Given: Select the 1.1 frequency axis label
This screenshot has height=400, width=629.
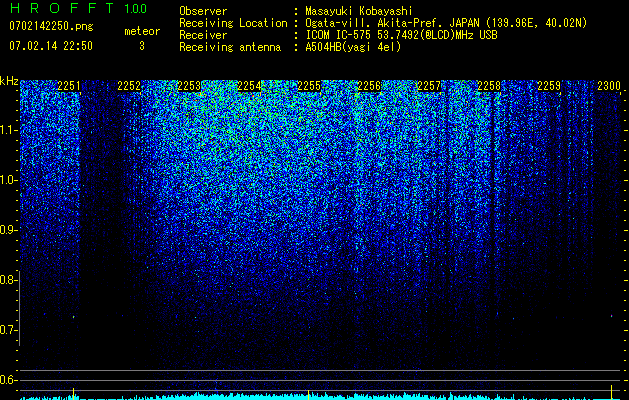Looking at the screenshot, I should pyautogui.click(x=7, y=130).
